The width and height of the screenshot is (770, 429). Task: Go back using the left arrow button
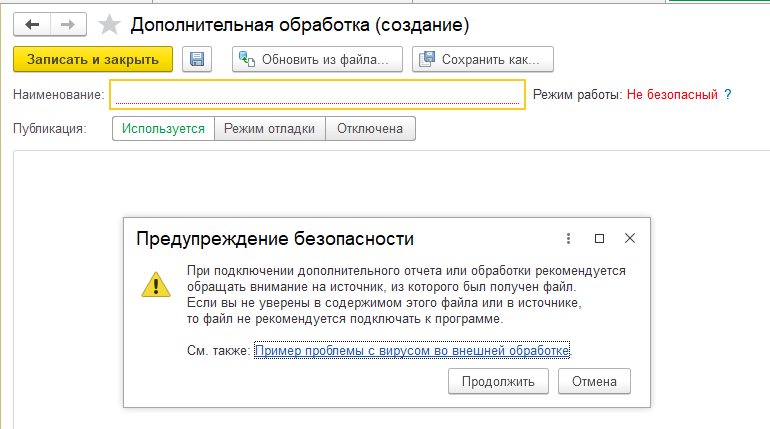[x=31, y=24]
